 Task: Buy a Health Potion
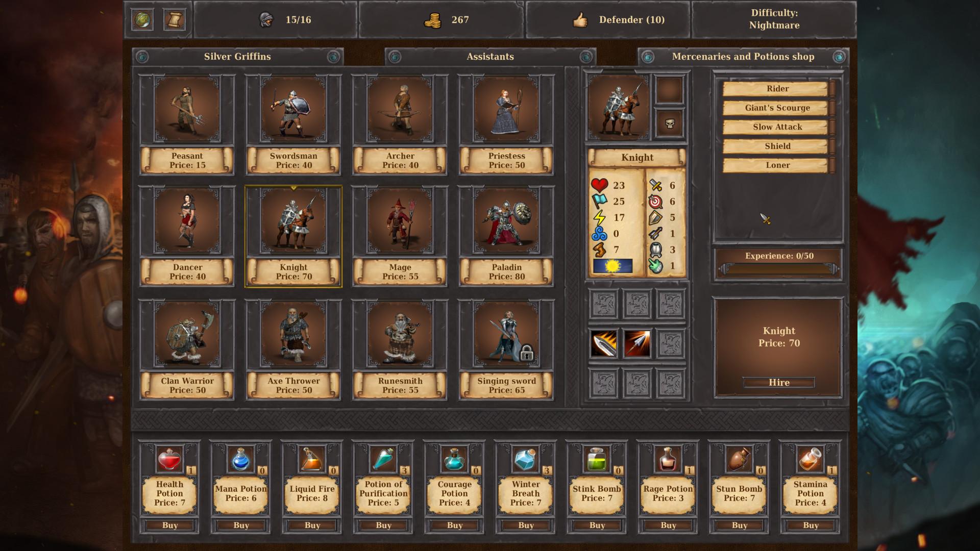click(170, 525)
